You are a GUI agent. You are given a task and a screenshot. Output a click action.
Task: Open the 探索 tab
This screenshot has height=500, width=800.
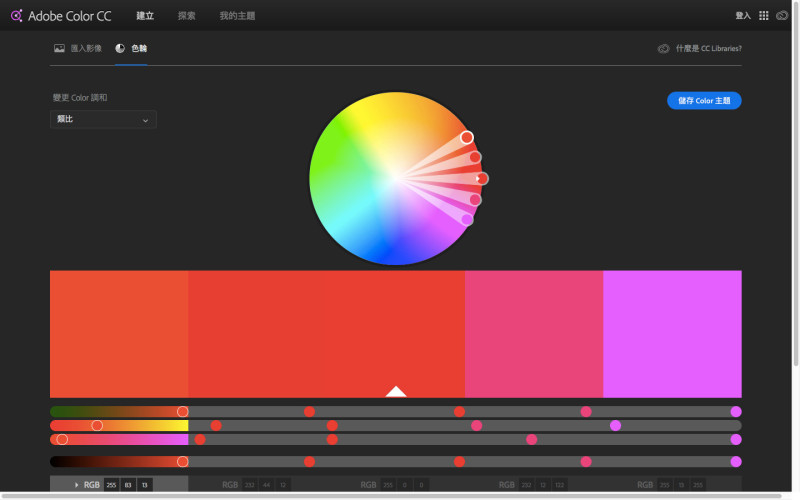(x=187, y=16)
